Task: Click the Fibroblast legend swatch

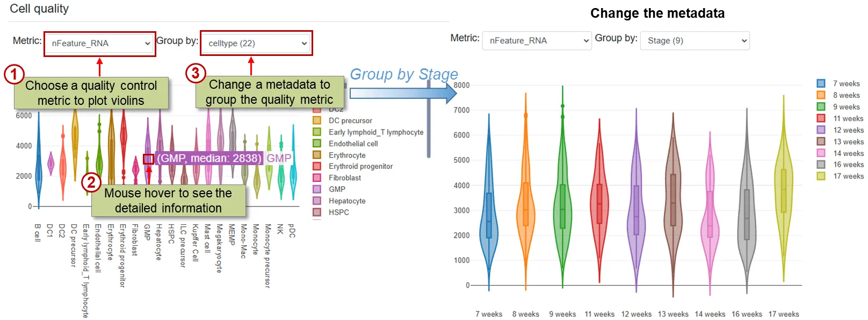Action: pos(317,177)
